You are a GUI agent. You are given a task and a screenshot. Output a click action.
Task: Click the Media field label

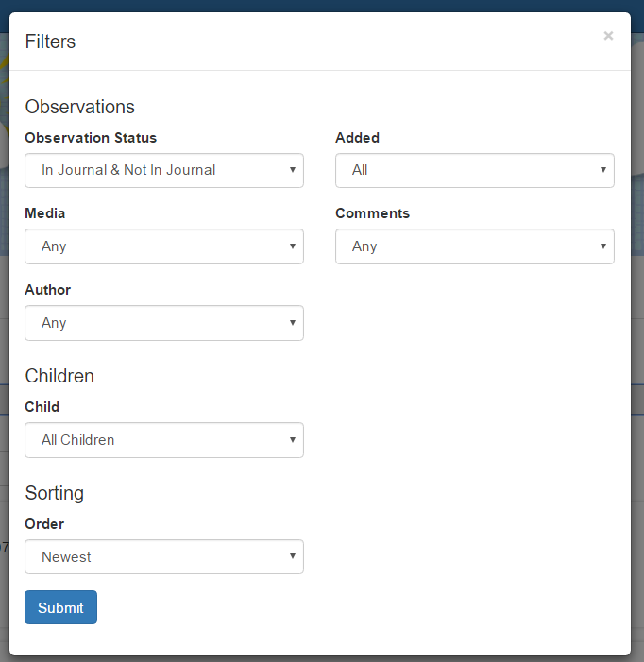coord(45,213)
